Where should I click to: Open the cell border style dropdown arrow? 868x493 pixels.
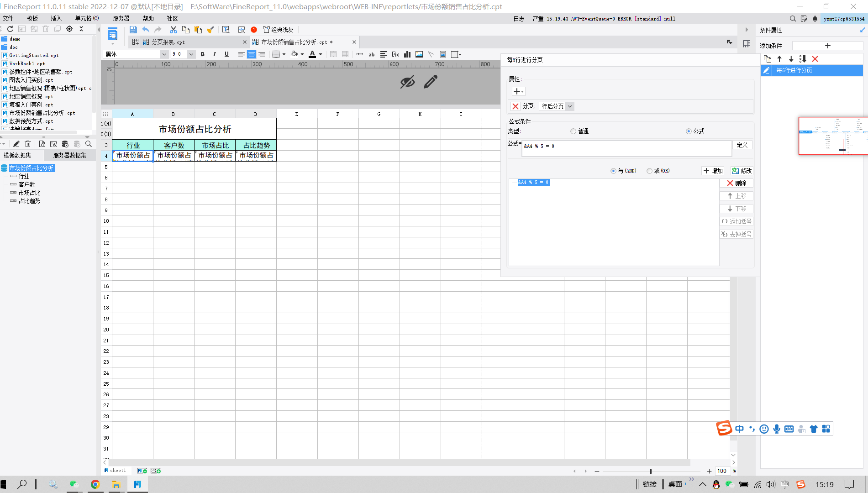pyautogui.click(x=284, y=54)
